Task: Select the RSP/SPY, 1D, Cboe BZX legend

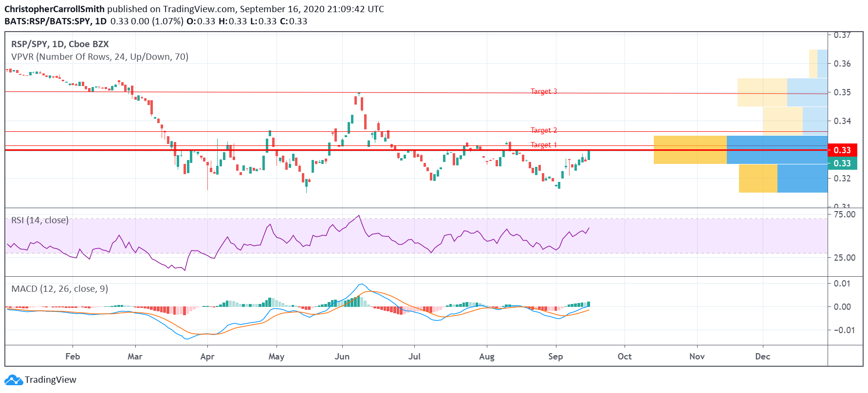Action: pos(60,44)
